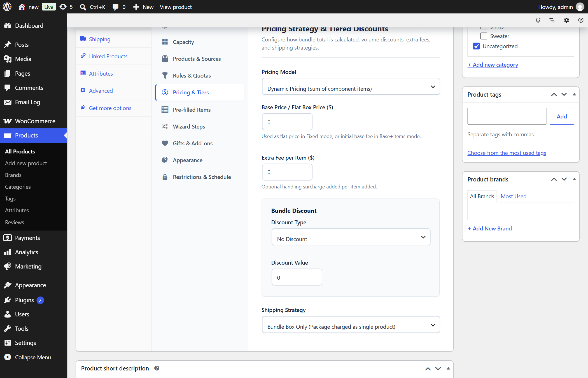The image size is (588, 378).
Task: Open the Pricing Model dropdown
Action: coord(351,87)
